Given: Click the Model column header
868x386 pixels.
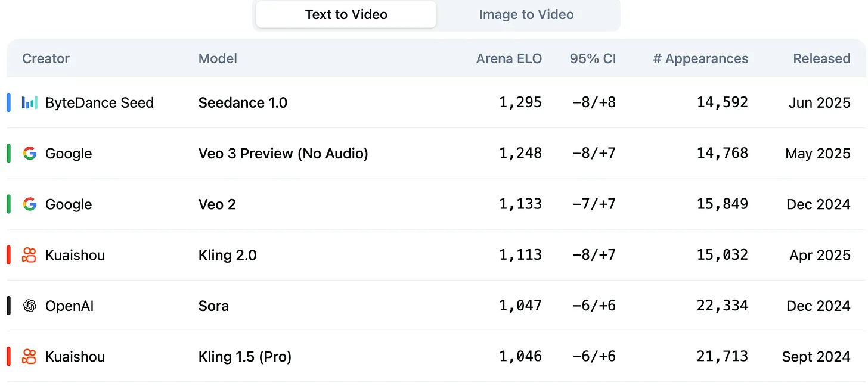Looking at the screenshot, I should click(x=218, y=58).
